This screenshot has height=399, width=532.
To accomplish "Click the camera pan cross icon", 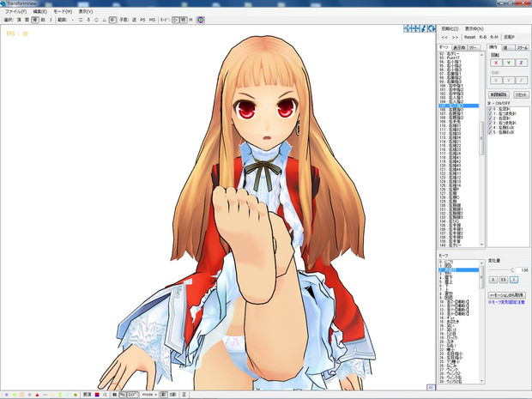I will pyautogui.click(x=415, y=28).
